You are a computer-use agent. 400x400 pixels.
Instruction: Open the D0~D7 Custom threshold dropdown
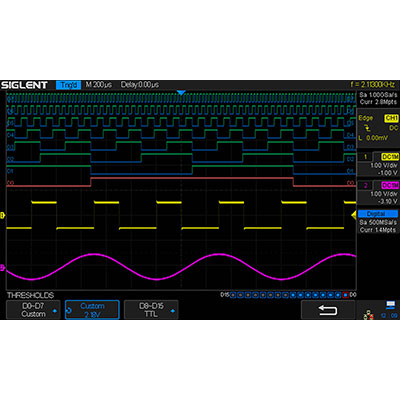coord(33,310)
